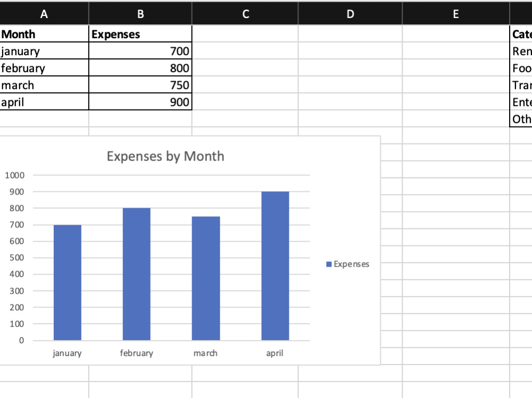Click the 'april' axis label below chart
532x398 pixels.
point(275,353)
